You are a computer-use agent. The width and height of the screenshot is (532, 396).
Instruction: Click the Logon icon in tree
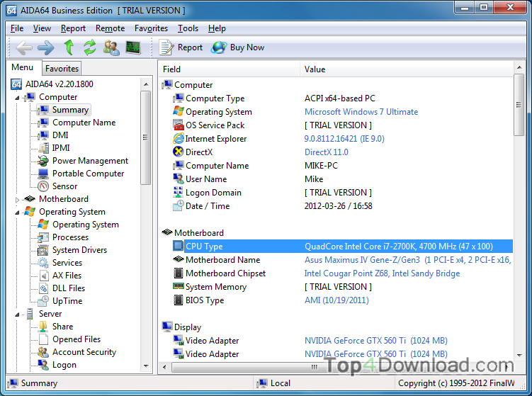pos(43,365)
